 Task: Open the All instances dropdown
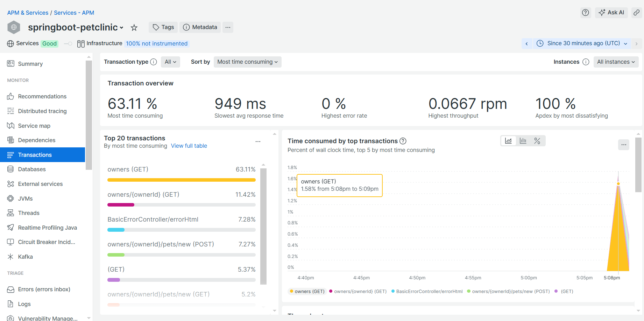(x=616, y=62)
